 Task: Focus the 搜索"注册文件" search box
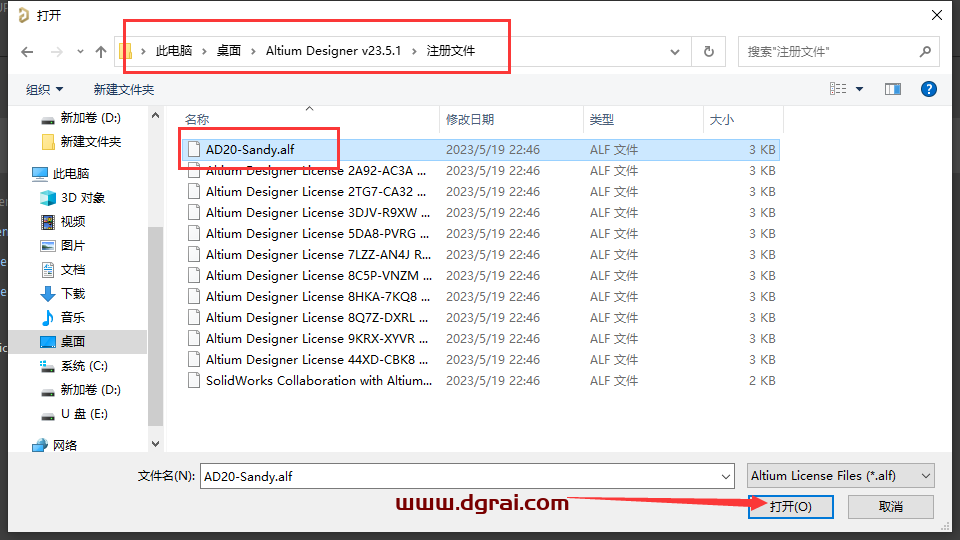click(829, 52)
